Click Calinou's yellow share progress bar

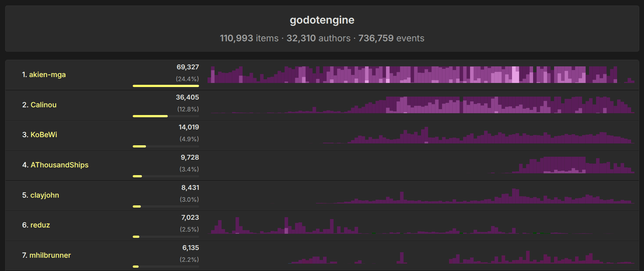150,116
